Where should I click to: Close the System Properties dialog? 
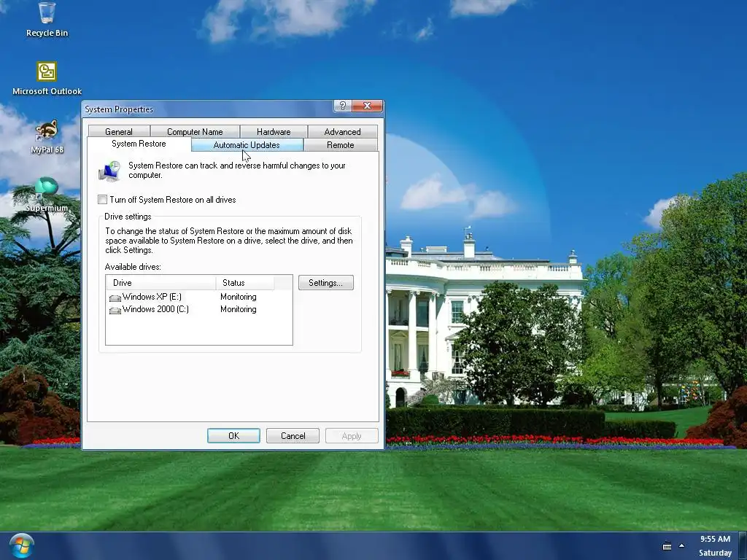pyautogui.click(x=368, y=106)
